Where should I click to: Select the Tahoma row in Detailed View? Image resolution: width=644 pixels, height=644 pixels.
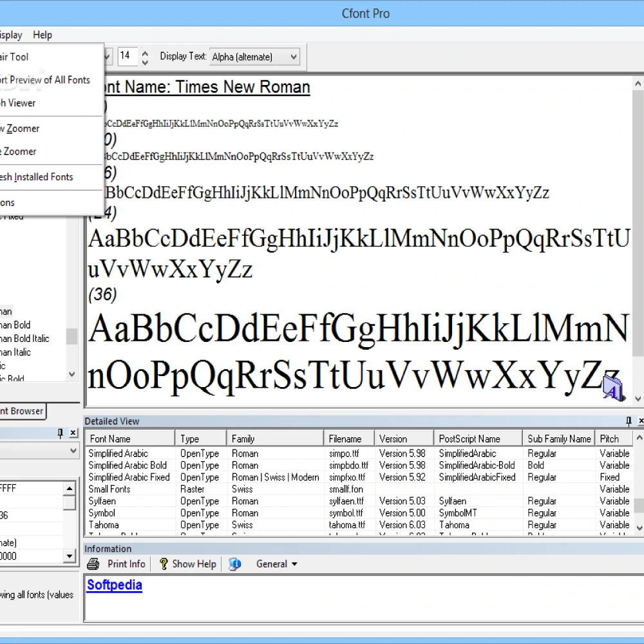[x=359, y=525]
